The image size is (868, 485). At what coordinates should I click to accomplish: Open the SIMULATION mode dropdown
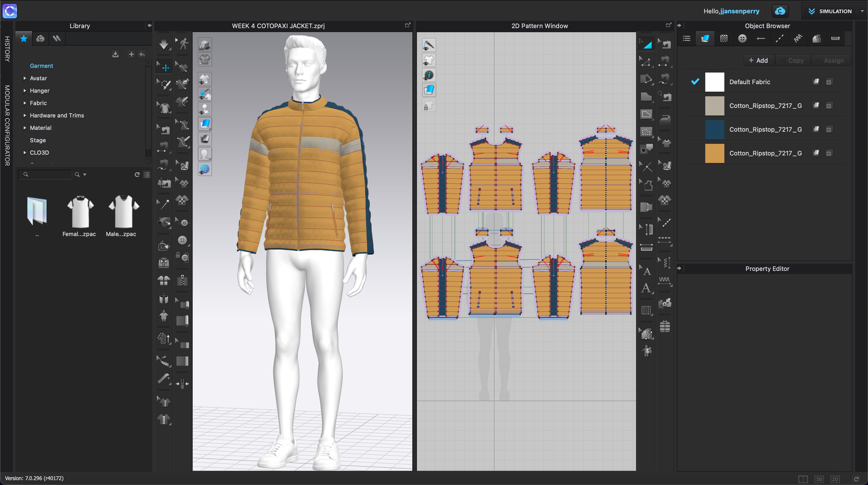(862, 11)
